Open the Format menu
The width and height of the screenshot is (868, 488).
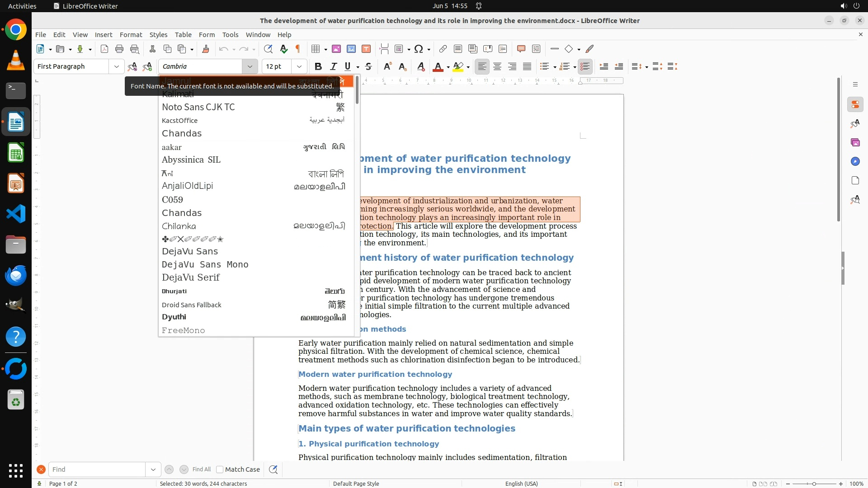pos(131,34)
